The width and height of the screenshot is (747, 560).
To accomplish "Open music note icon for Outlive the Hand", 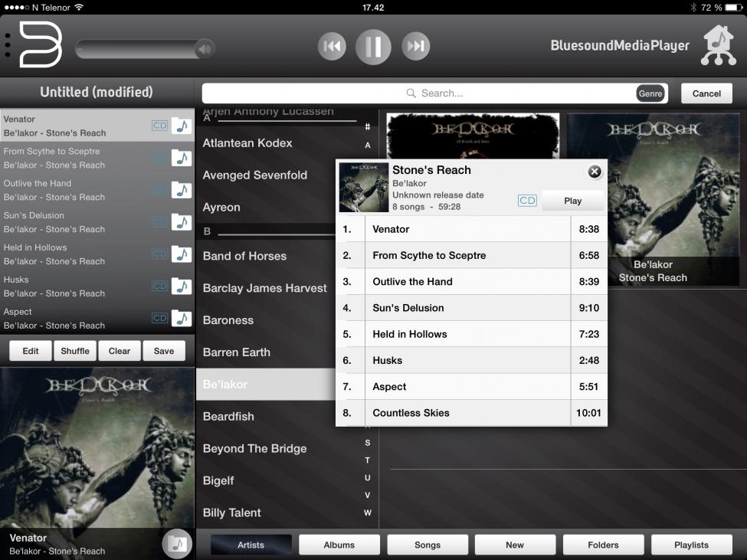I will 182,190.
